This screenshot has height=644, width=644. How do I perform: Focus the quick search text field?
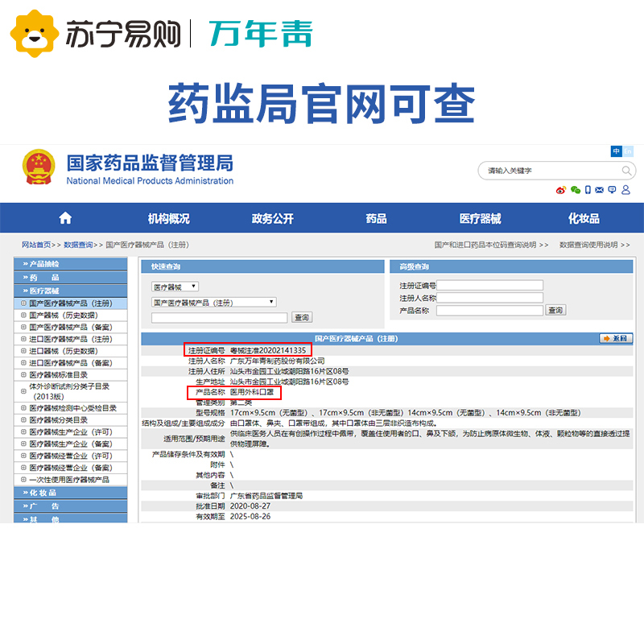point(219,317)
